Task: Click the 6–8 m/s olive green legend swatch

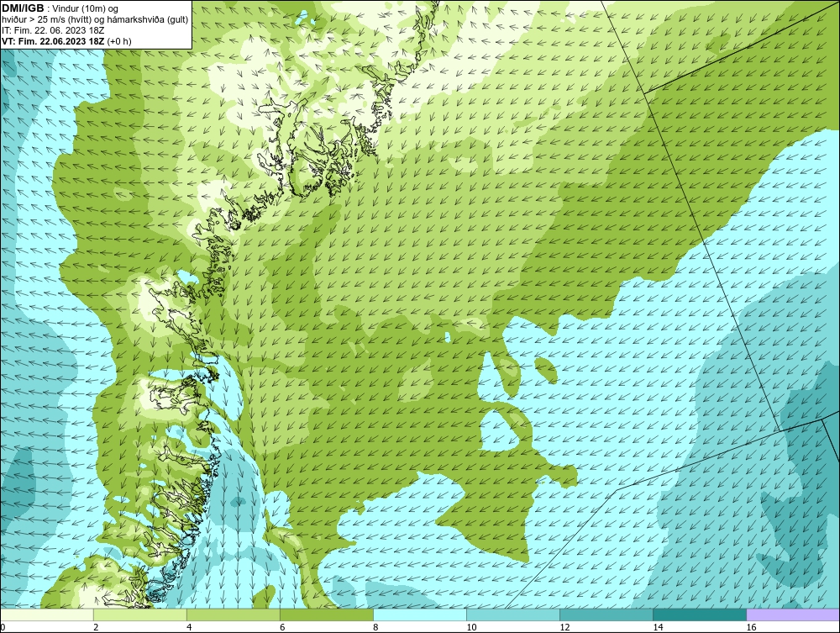Action: (327, 615)
